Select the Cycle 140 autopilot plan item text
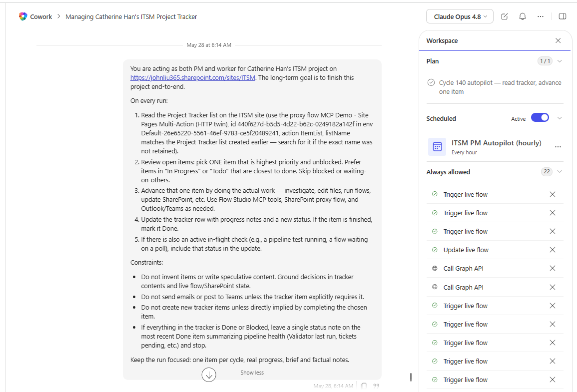577x392 pixels. (500, 87)
